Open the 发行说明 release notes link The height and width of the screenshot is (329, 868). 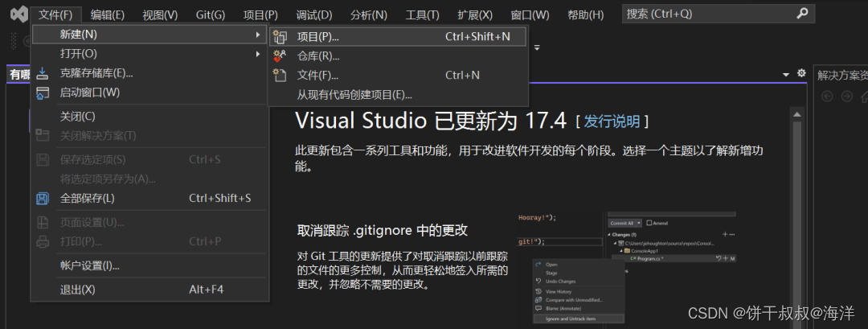pyautogui.click(x=612, y=121)
